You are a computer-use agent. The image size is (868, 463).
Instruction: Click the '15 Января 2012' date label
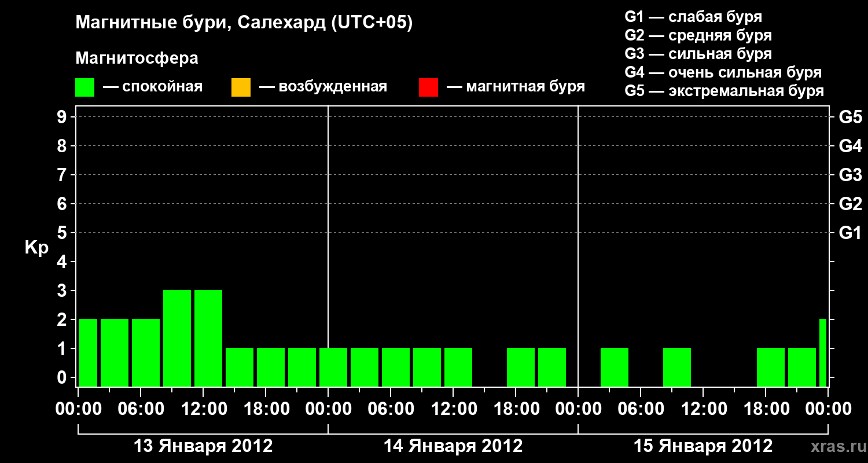click(703, 446)
